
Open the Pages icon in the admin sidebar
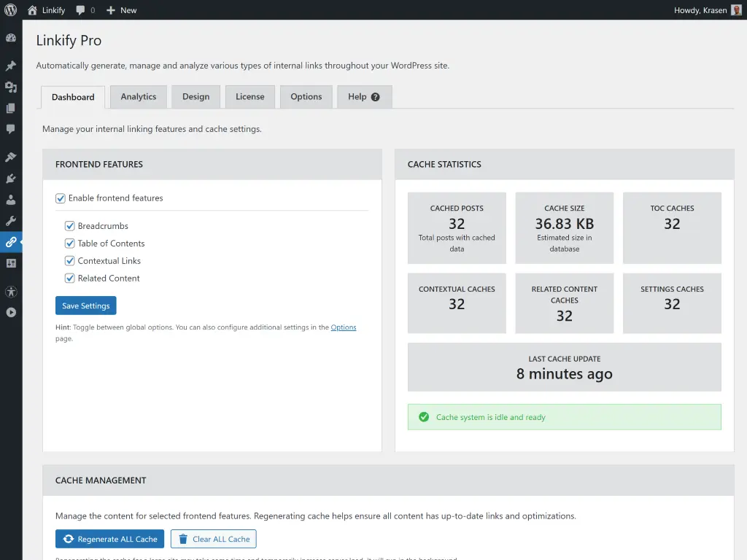(10, 108)
